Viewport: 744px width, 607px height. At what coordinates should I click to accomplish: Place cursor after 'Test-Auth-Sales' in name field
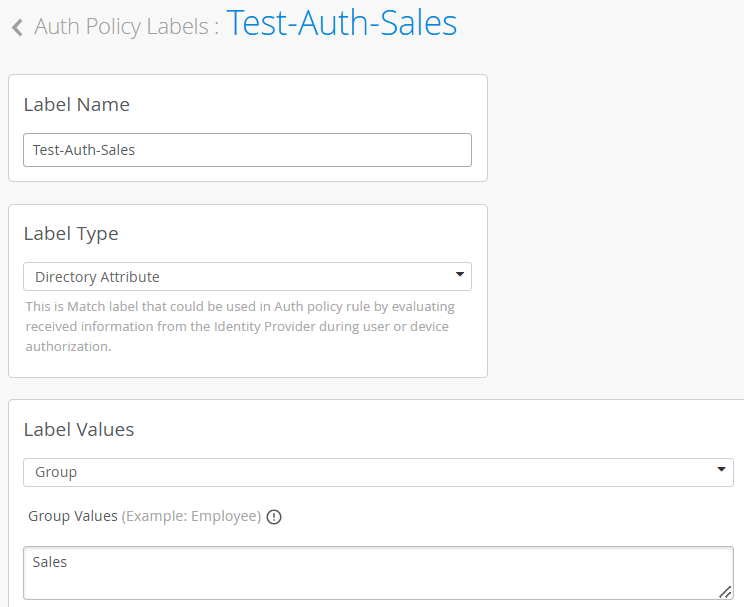[136, 150]
